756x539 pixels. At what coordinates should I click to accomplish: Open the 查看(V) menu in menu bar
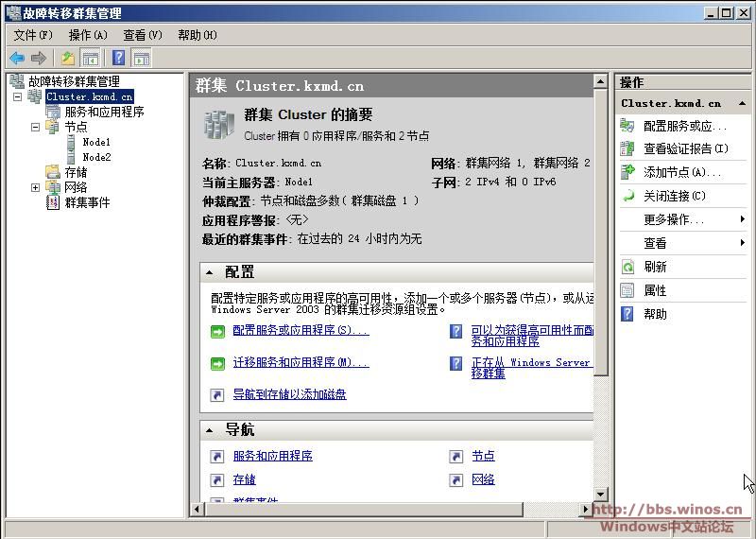(143, 35)
